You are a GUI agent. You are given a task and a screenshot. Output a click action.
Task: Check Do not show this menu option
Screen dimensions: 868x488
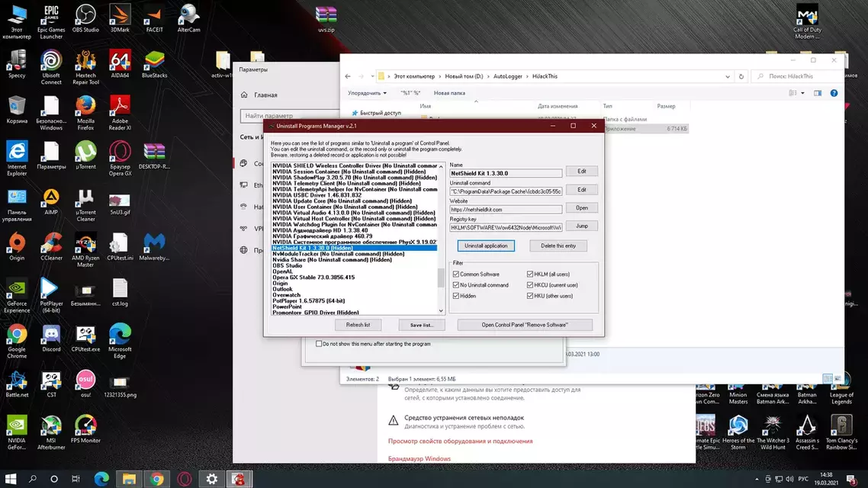pos(319,344)
